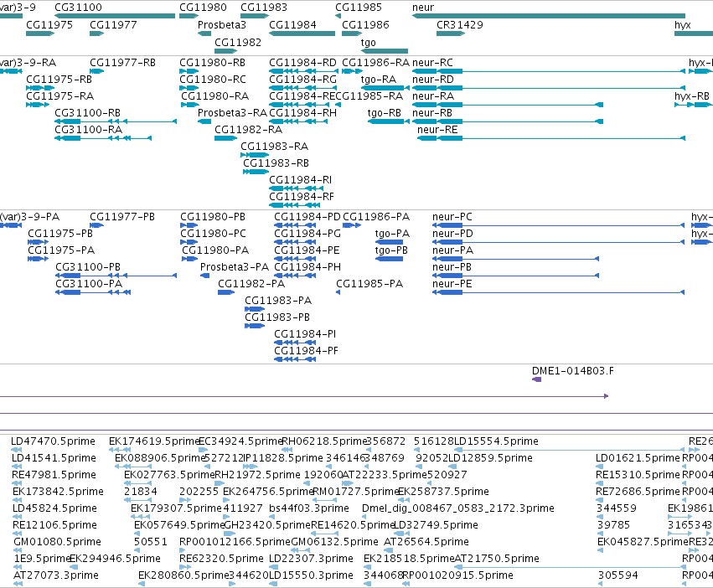The height and width of the screenshot is (588, 713).
Task: Select the CG11975 gene feature
Action: tap(40, 34)
